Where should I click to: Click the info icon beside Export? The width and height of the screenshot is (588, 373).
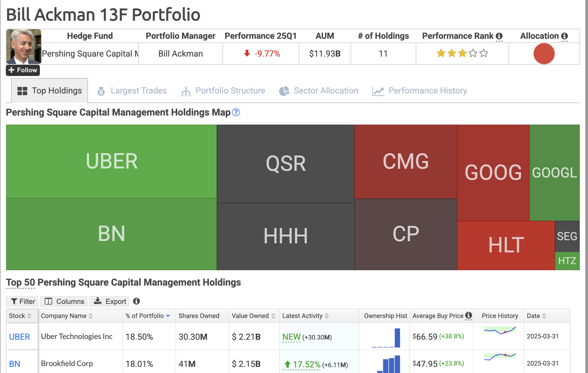(136, 301)
